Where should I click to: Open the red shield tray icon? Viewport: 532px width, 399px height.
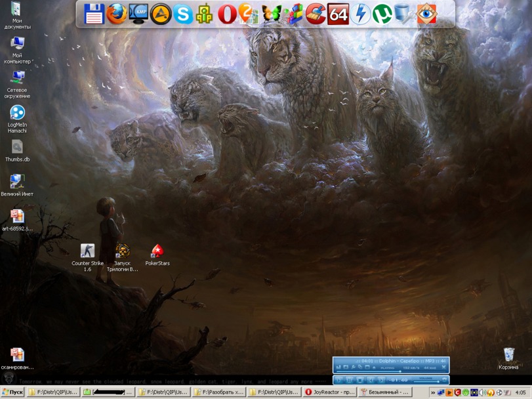(457, 392)
